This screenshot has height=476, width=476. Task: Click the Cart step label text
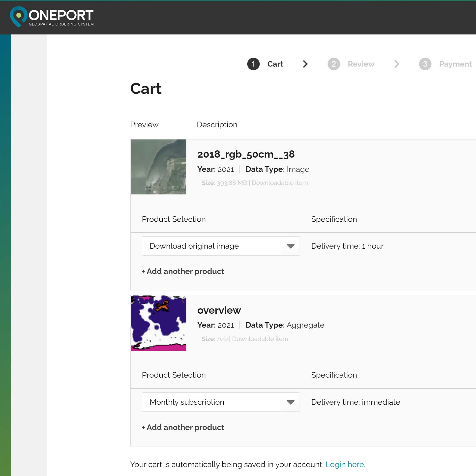coord(275,64)
